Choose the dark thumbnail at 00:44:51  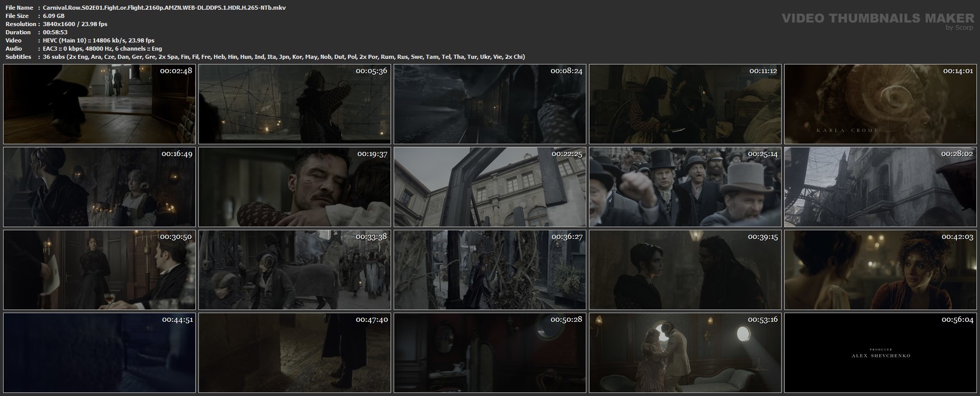(99, 353)
